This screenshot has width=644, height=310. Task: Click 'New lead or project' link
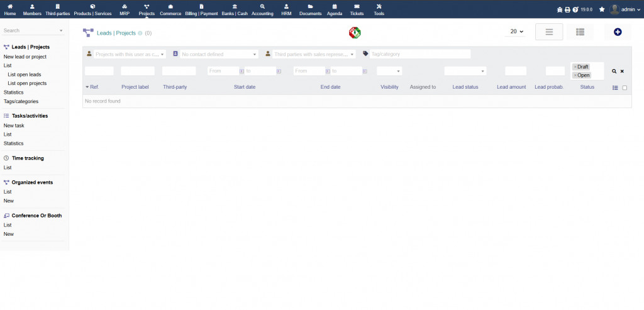pyautogui.click(x=25, y=57)
